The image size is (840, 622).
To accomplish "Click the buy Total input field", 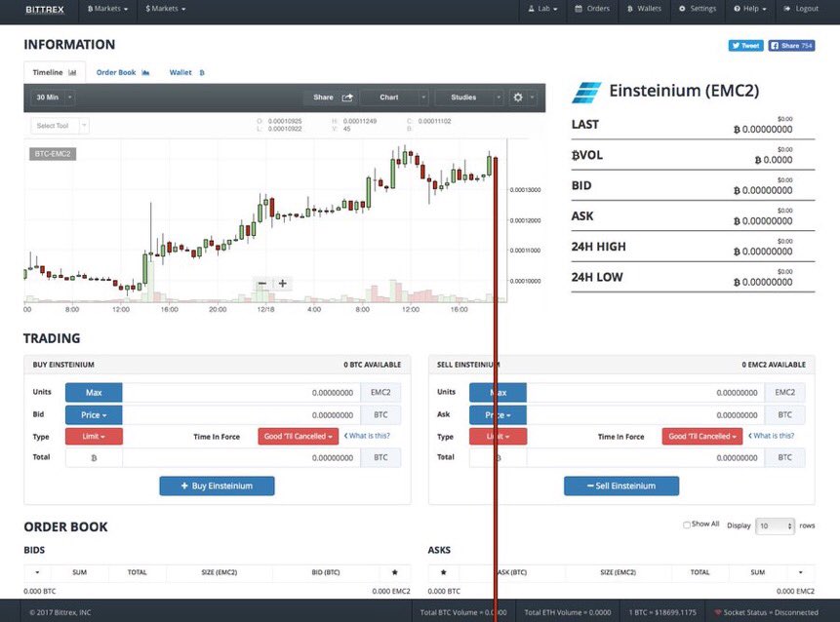I will point(241,457).
